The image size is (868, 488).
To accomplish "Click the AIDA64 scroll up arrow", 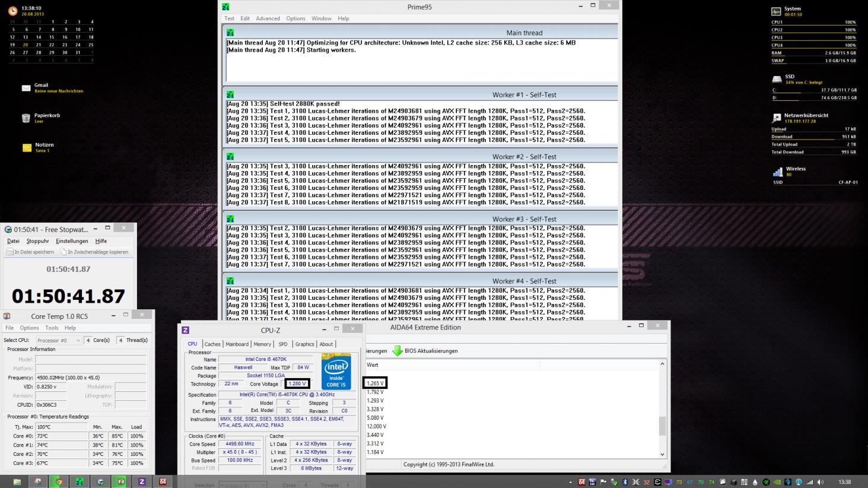I will [662, 363].
